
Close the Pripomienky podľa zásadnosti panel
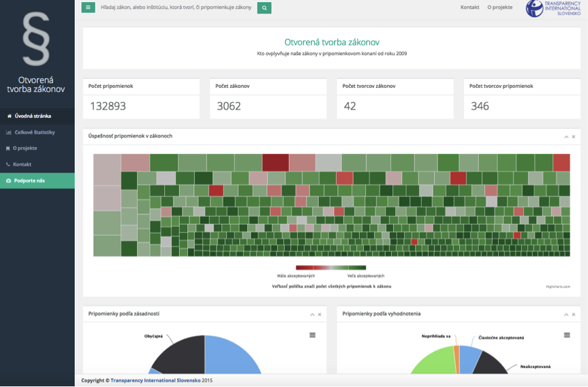point(320,315)
